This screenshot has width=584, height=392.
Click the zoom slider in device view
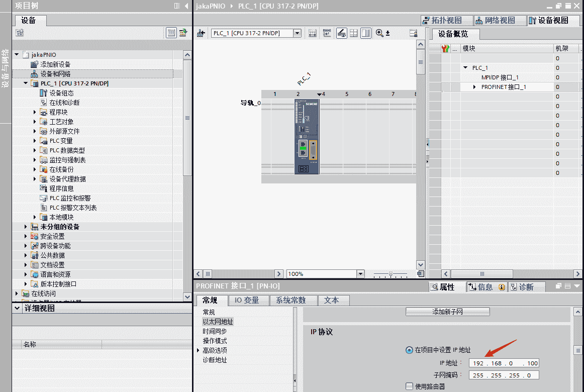click(x=391, y=274)
